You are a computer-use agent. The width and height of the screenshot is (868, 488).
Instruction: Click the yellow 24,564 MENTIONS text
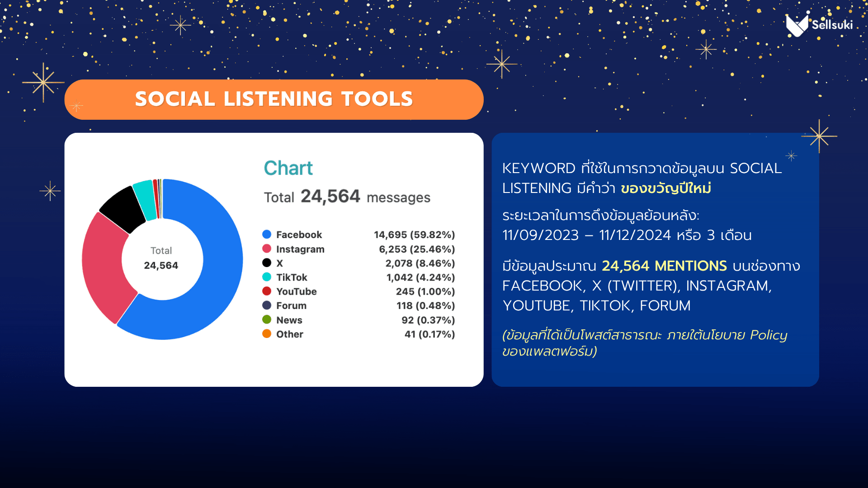pyautogui.click(x=664, y=266)
